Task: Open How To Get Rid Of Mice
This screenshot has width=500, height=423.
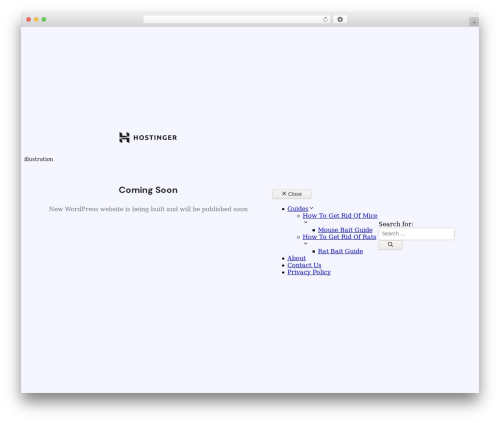Action: pos(340,216)
